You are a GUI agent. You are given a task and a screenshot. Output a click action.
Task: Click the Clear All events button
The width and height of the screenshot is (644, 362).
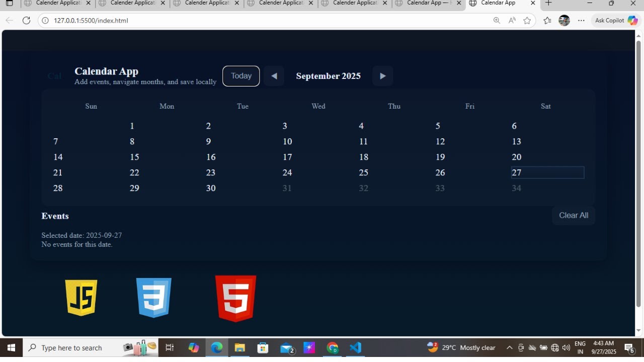(574, 215)
